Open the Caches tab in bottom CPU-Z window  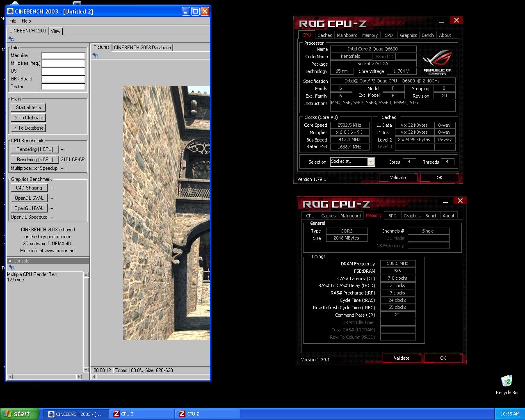pyautogui.click(x=328, y=216)
